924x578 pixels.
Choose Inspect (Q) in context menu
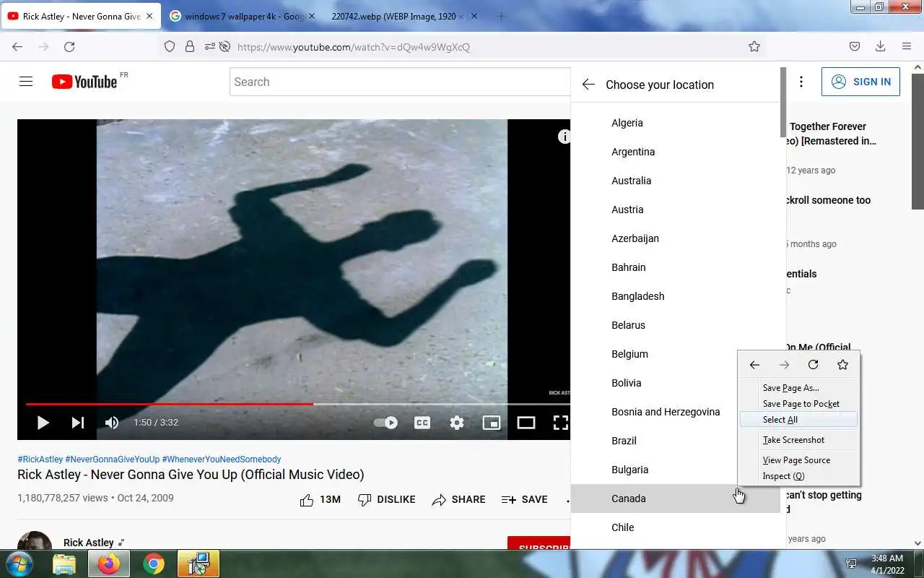click(798, 476)
